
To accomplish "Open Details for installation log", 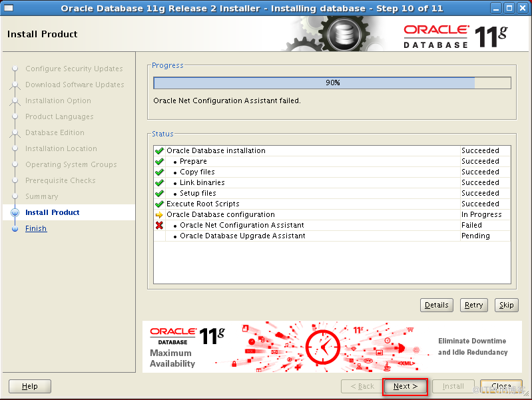I will tap(436, 305).
